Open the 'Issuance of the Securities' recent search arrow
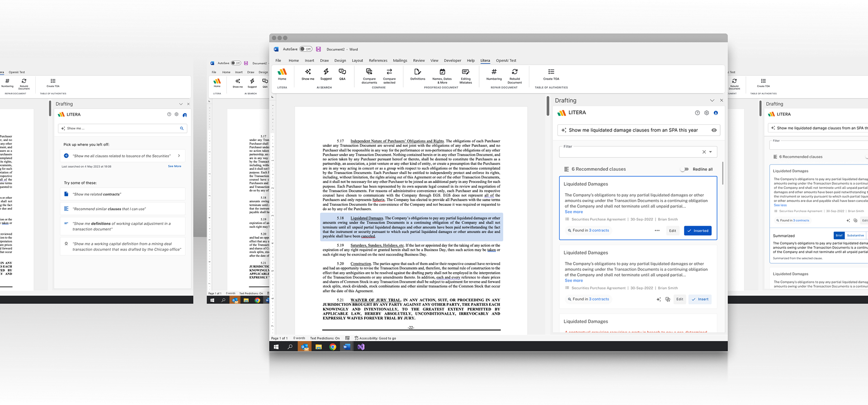 click(x=179, y=156)
